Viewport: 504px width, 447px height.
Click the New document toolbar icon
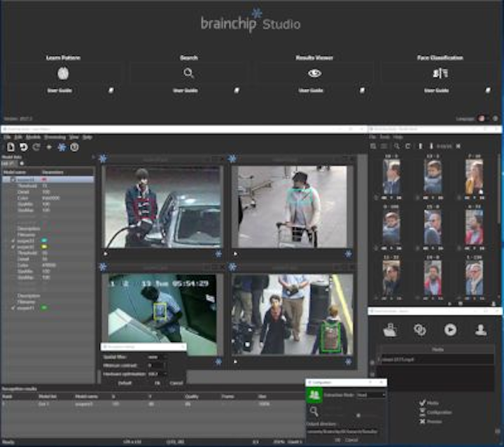pos(10,147)
